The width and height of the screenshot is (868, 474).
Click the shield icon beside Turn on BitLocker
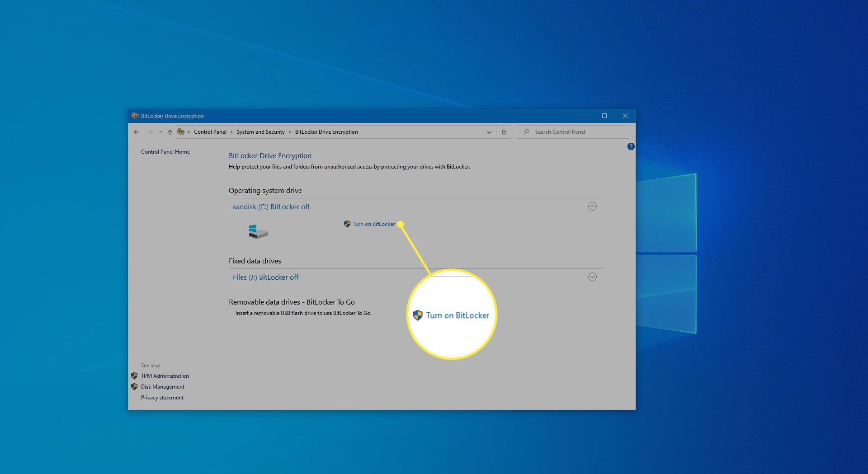coord(347,224)
